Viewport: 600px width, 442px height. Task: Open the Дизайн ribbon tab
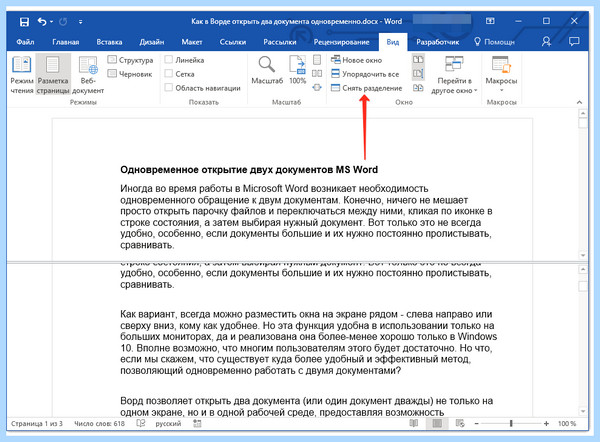click(x=152, y=42)
